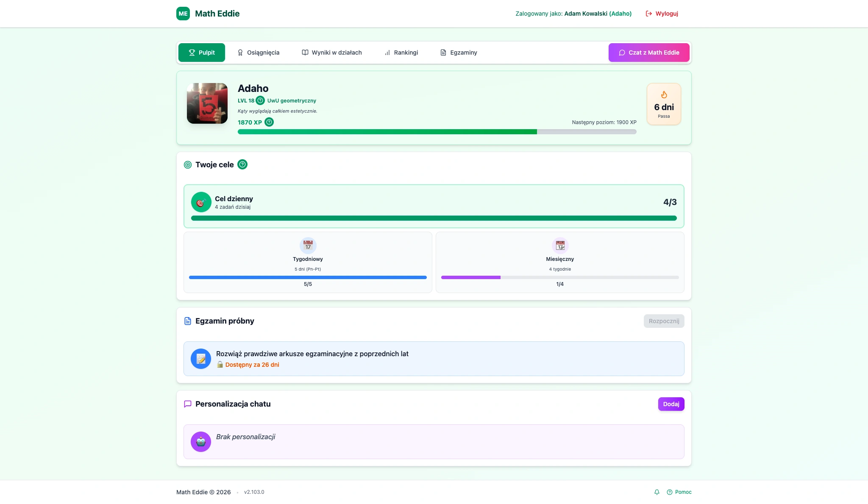Click the XP level progress bar
The height and width of the screenshot is (504, 868).
[437, 132]
